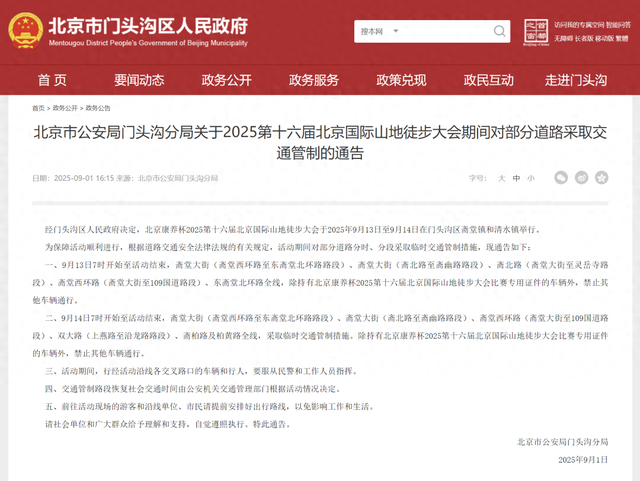This screenshot has width=640, height=481.
Task: Open the 政务服务 navigation tab
Action: tap(313, 80)
